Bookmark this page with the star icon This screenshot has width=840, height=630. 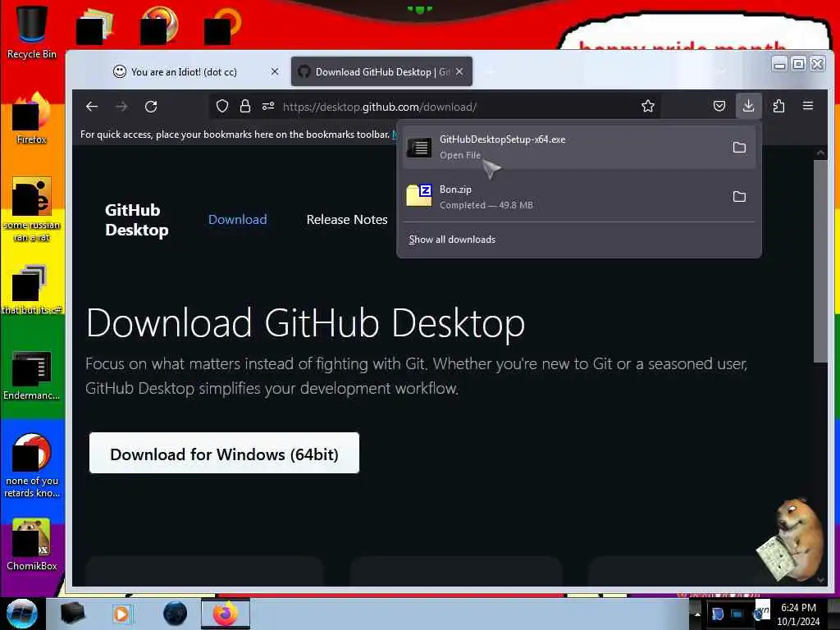tap(648, 106)
